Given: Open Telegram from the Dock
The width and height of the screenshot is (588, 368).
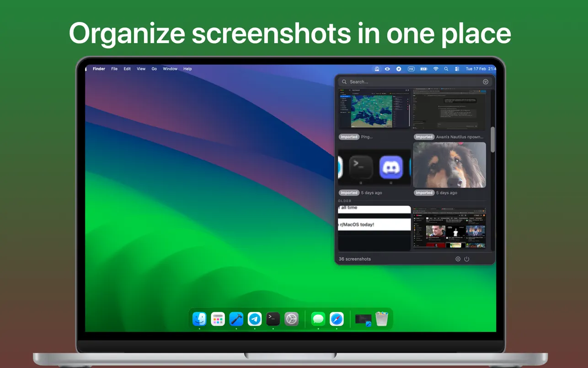Looking at the screenshot, I should point(255,319).
